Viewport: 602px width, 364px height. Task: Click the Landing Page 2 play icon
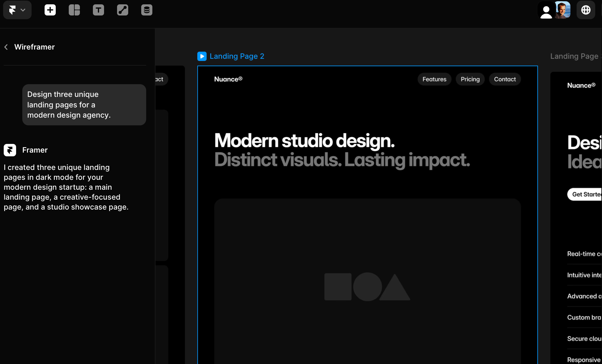point(202,56)
